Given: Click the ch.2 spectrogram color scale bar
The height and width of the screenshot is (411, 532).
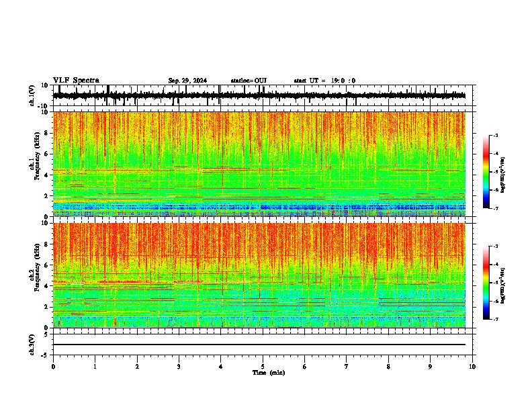Looking at the screenshot, I should [x=486, y=283].
